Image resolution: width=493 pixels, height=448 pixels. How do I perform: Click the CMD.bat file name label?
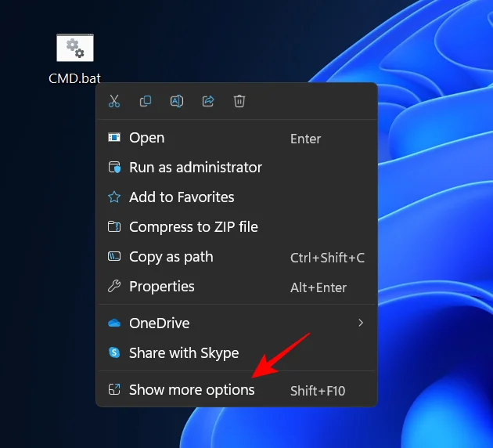[75, 78]
